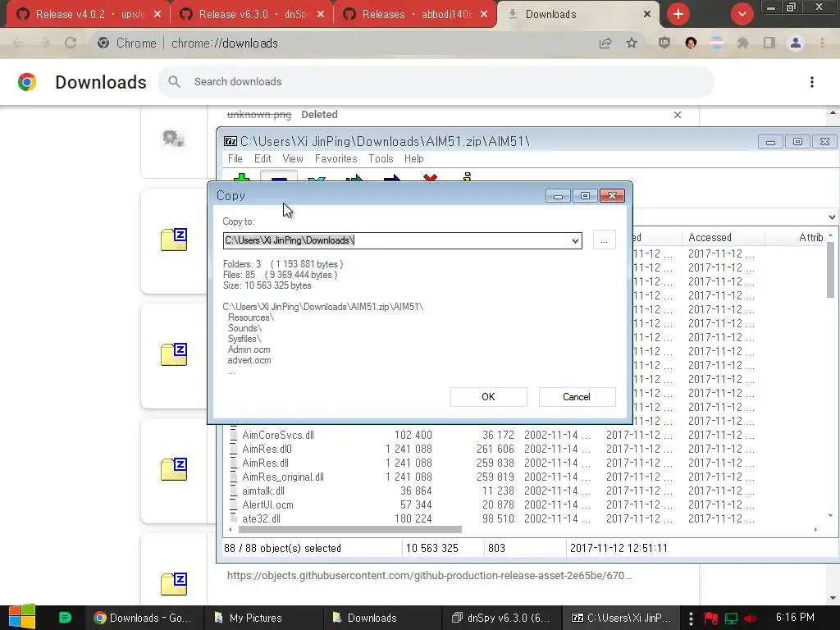Open the 7-Zip View menu
Screen dimensions: 840x630
[x=293, y=158]
